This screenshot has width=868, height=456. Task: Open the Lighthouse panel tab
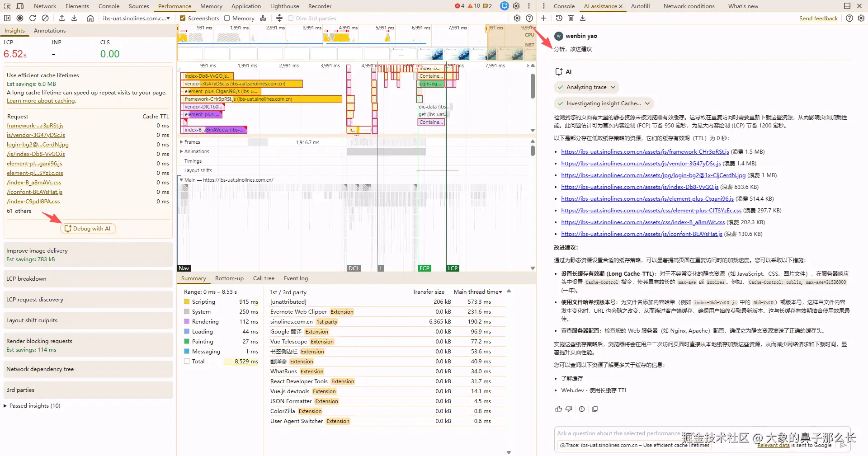(x=284, y=6)
